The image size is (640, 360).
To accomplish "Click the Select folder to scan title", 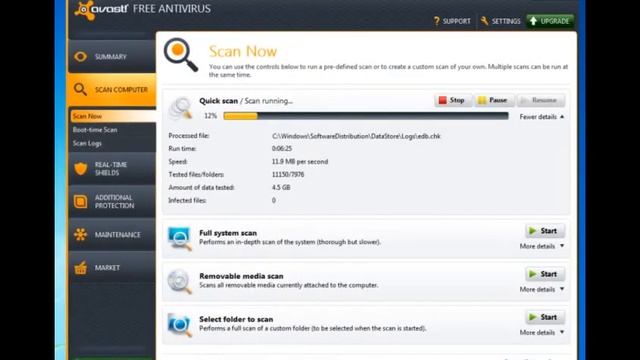I will tap(236, 319).
